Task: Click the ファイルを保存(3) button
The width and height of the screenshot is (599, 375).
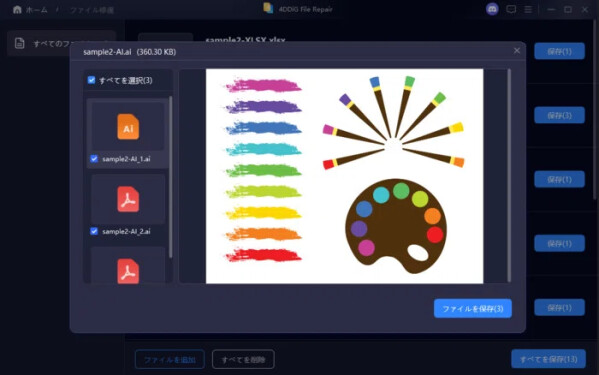Action: [473, 308]
